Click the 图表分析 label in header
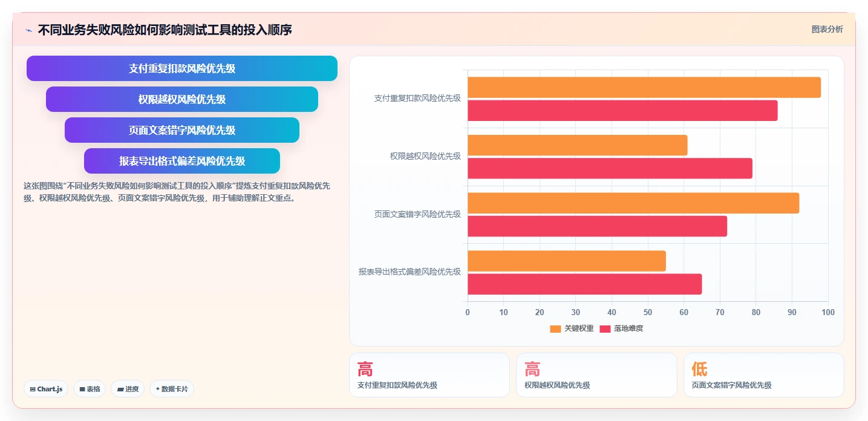The image size is (868, 421). 827,29
